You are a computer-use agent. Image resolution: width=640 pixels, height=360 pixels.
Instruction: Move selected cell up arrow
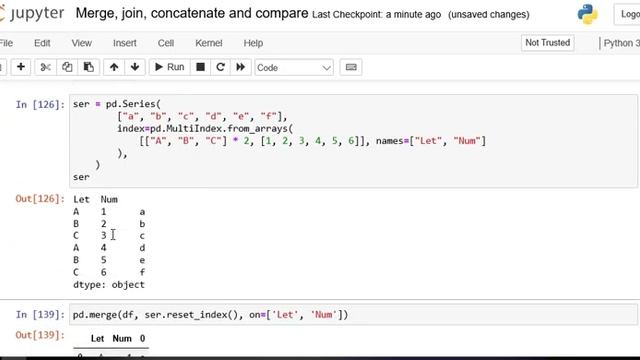click(114, 67)
